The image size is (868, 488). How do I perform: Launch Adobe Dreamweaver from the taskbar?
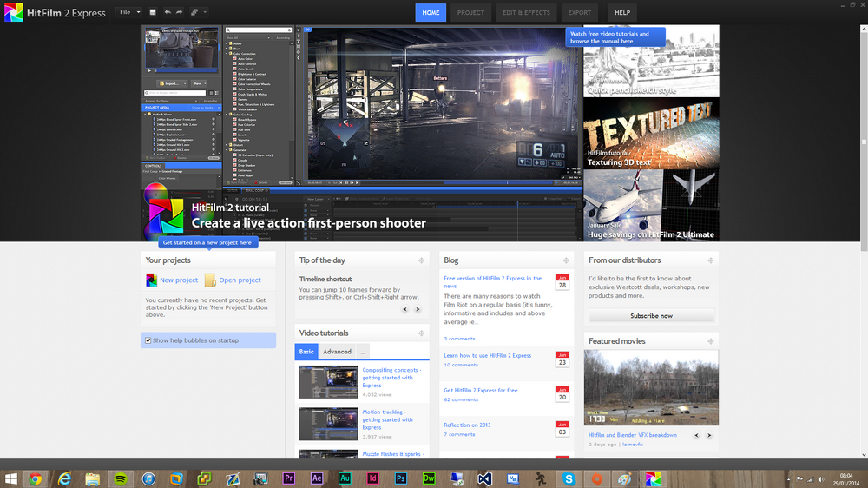click(429, 478)
